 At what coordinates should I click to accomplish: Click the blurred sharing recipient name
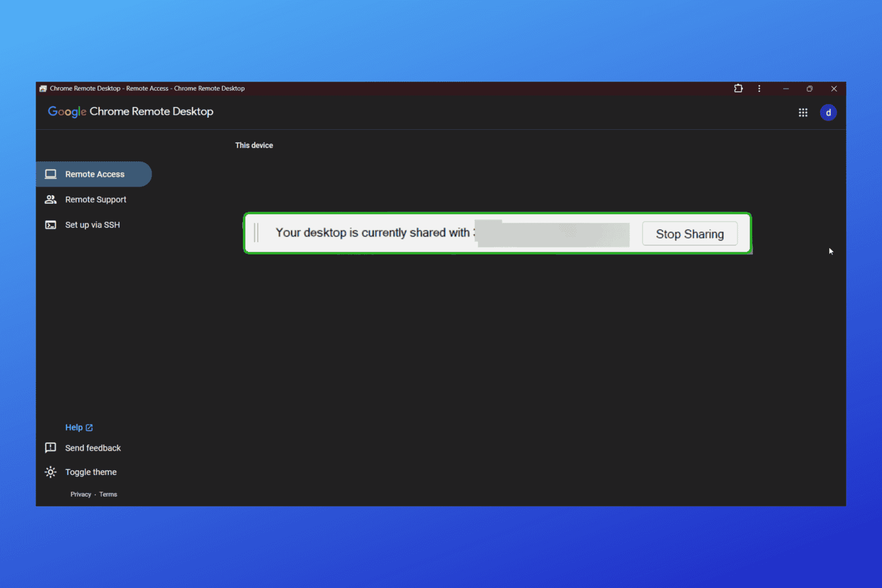pos(552,234)
